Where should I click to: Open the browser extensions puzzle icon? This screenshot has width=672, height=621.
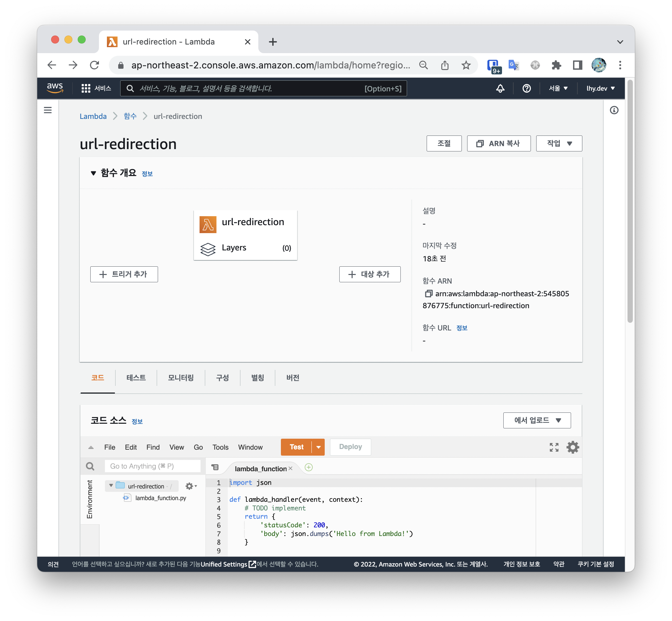(x=556, y=65)
